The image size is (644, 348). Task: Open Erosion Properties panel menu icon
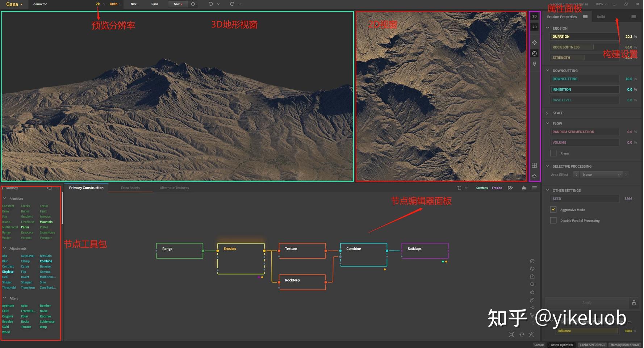[x=585, y=17]
